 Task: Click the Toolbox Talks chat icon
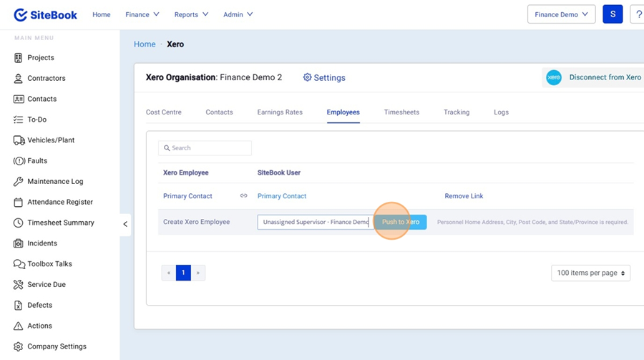19,264
